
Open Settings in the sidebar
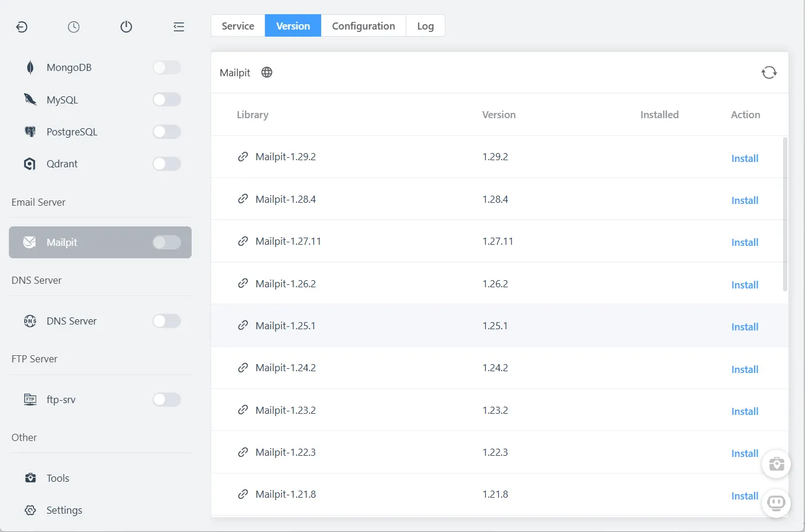(x=64, y=510)
